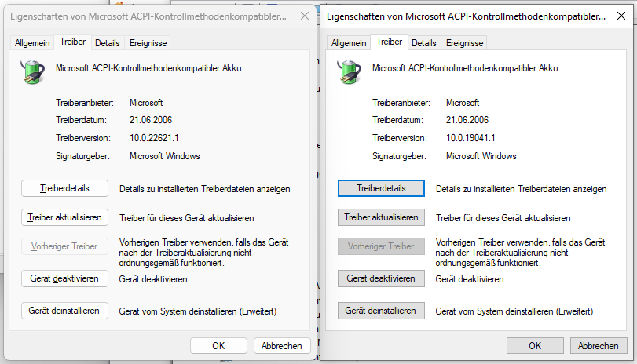Image resolution: width=637 pixels, height=364 pixels.
Task: Click Treiber aktualisieren in left dialog
Action: point(64,217)
